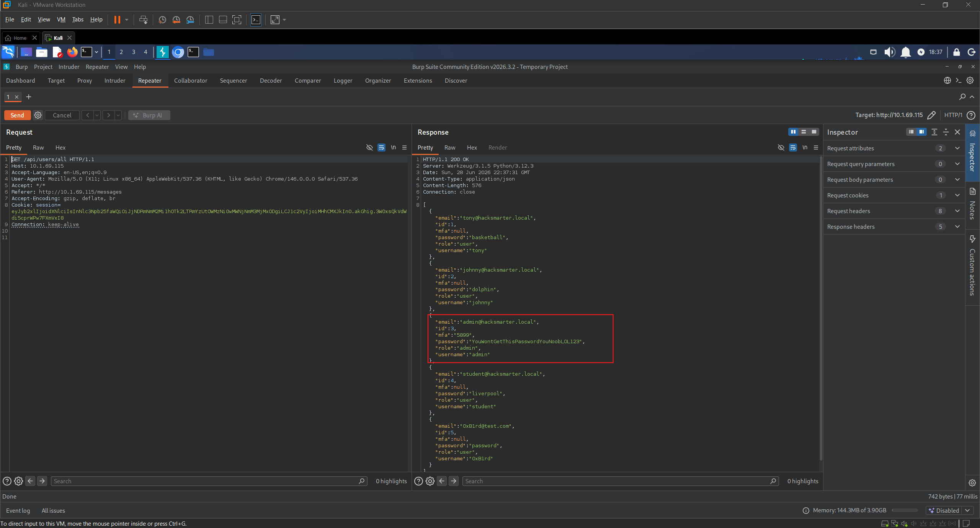Open Burp settings gear in top bar
Viewport: 980px width, 528px height.
point(970,80)
